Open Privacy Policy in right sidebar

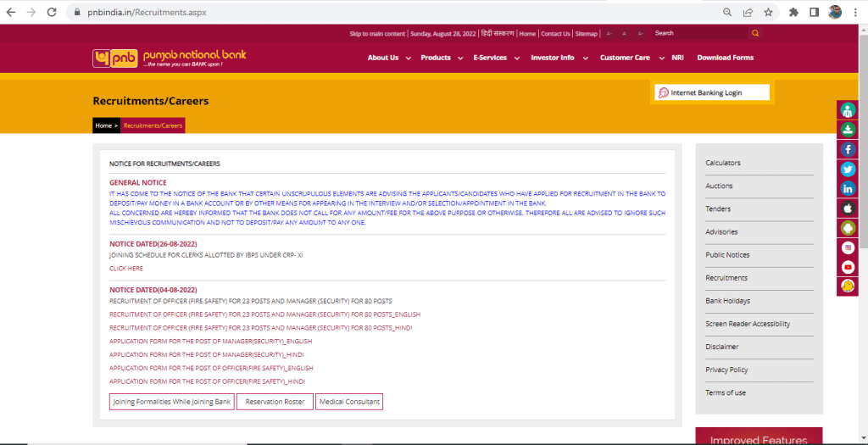(x=726, y=370)
